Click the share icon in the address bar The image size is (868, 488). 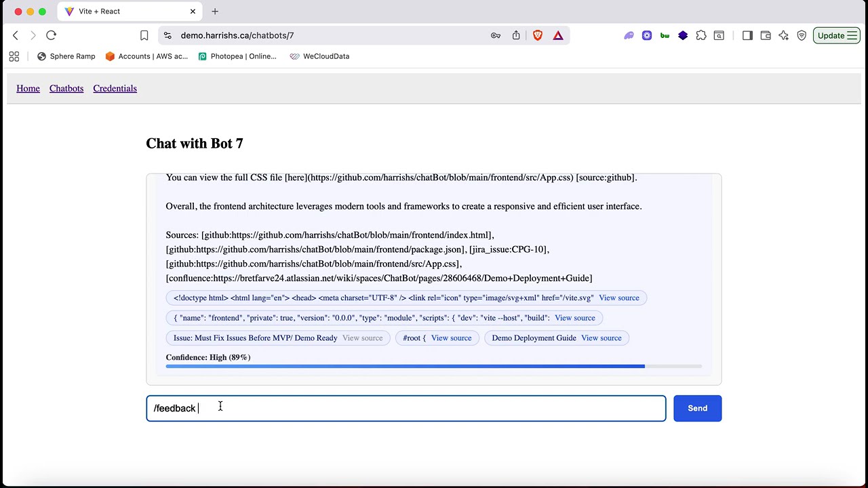point(516,35)
